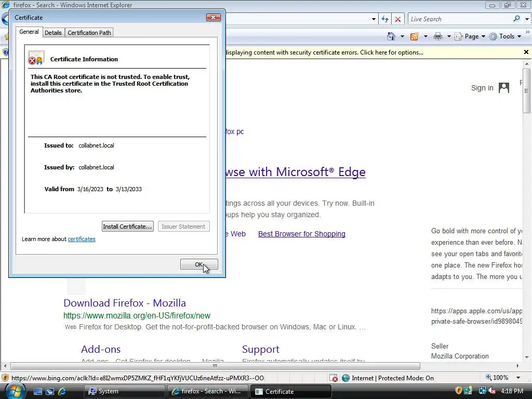This screenshot has height=399, width=532.
Task: Expand the Home button dropdown
Action: pyautogui.click(x=403, y=36)
